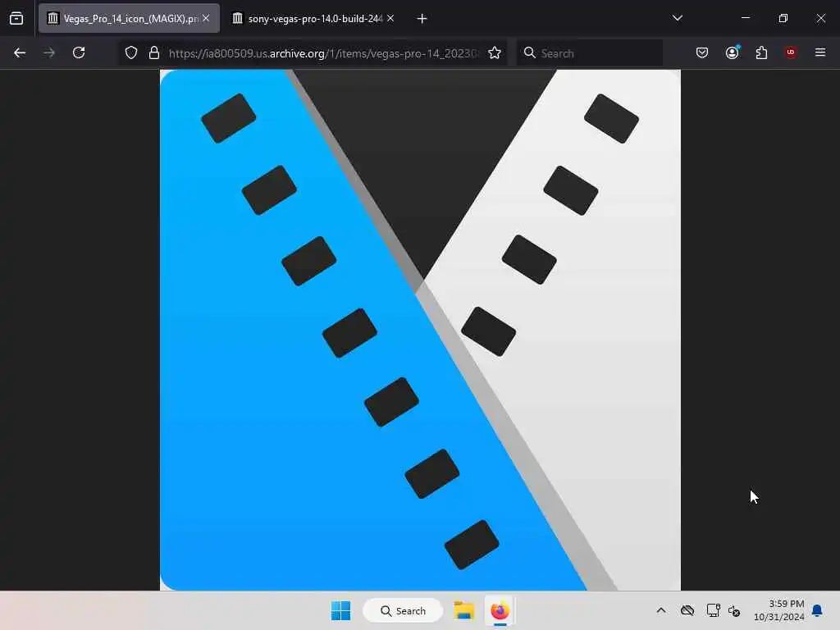Open Firefox account menu

point(733,52)
